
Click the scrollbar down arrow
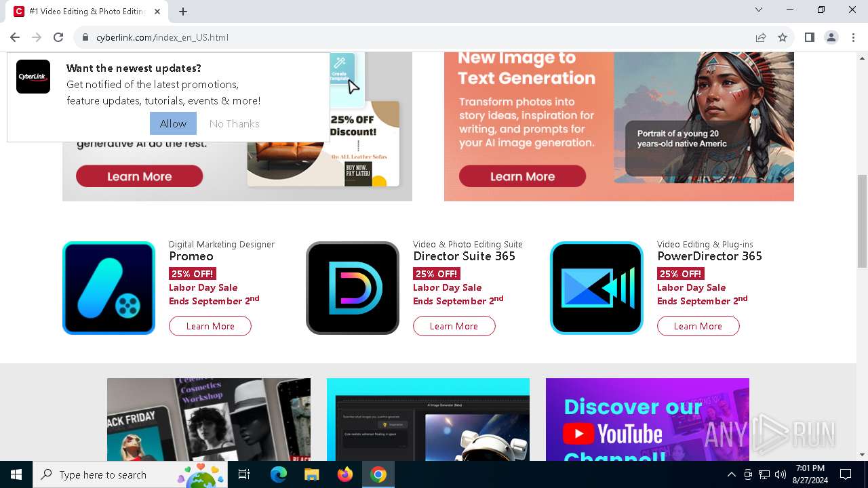pyautogui.click(x=862, y=455)
